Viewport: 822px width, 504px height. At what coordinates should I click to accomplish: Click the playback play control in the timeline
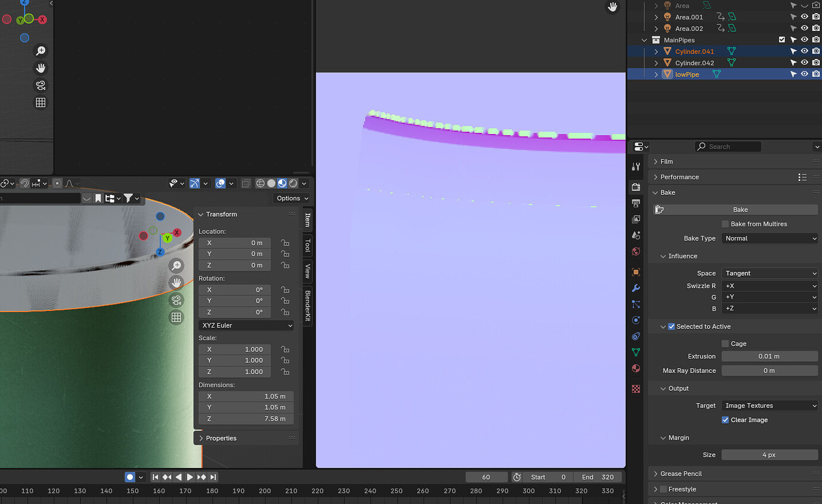[189, 477]
